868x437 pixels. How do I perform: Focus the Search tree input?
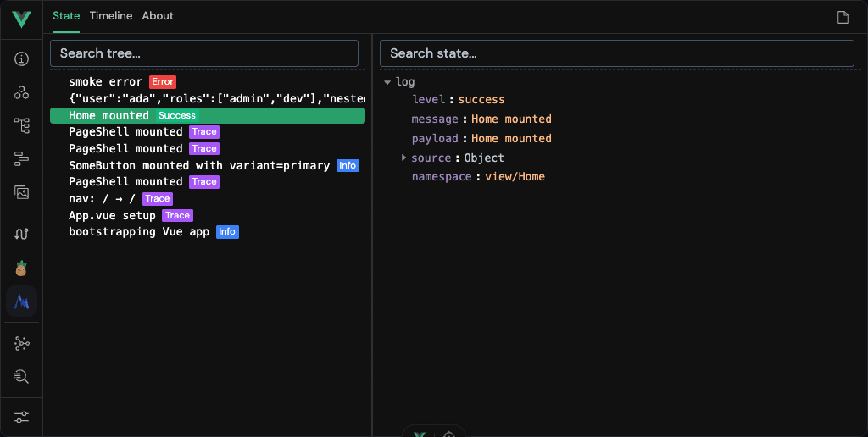(x=204, y=53)
